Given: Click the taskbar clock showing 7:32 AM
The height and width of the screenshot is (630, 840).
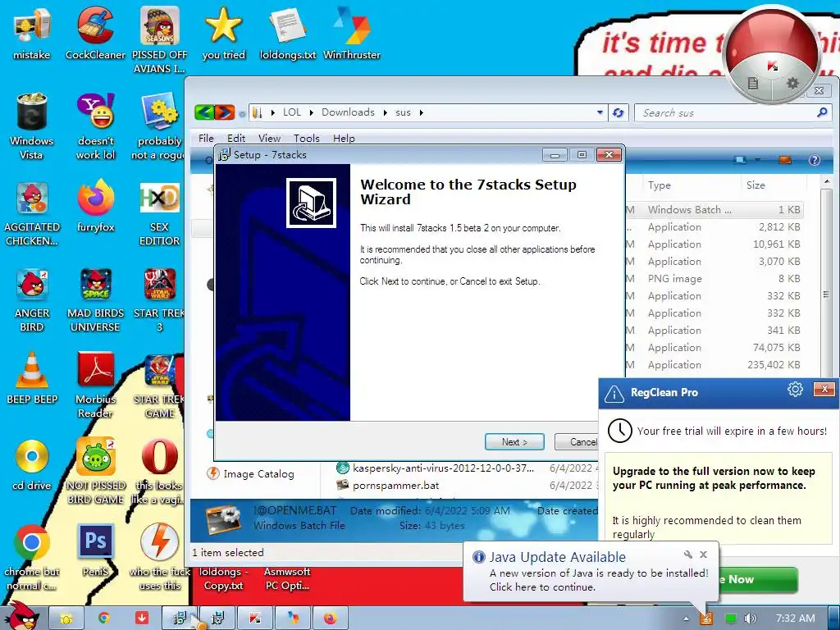Looking at the screenshot, I should [796, 619].
